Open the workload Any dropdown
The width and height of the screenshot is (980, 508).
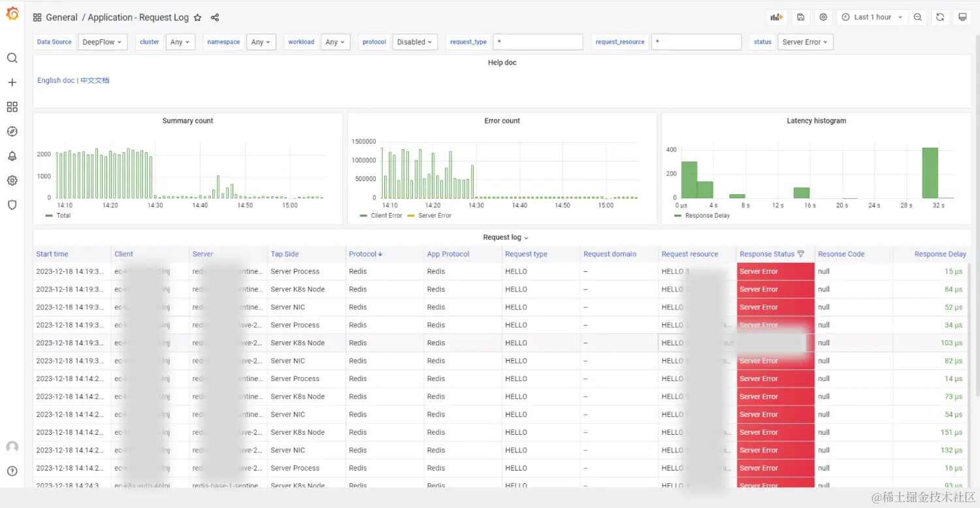336,42
